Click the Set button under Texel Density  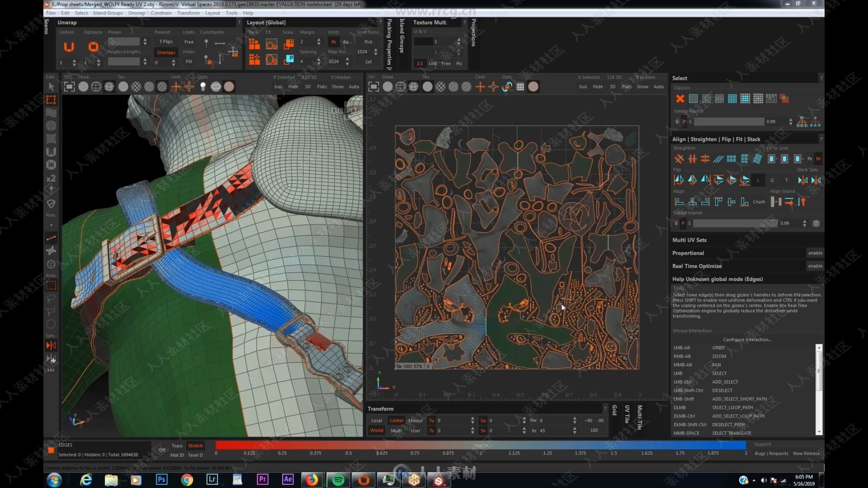pos(368,62)
